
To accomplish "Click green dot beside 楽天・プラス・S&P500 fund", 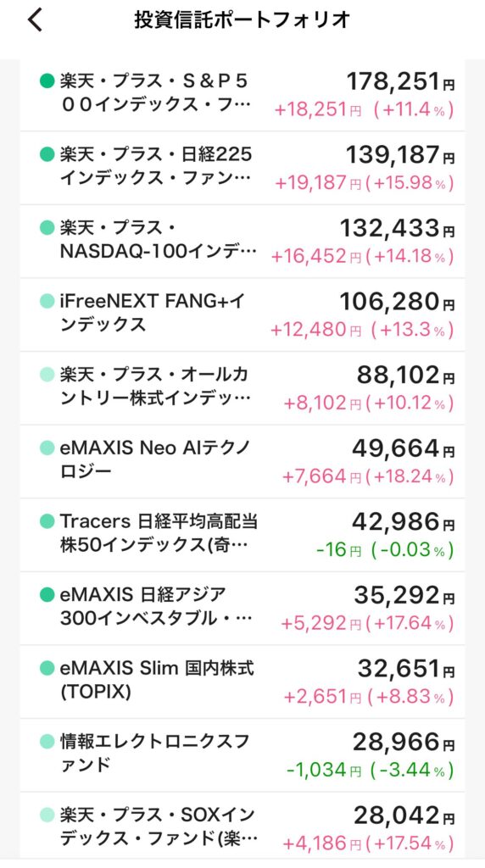I will click(47, 81).
